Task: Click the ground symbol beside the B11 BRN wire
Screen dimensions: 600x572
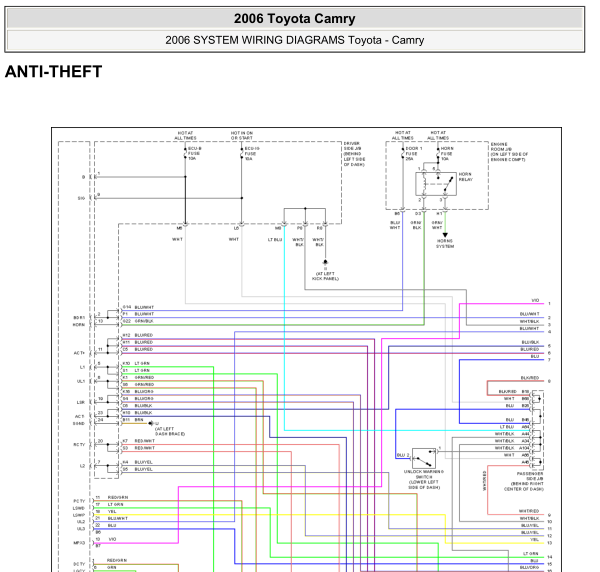Action: pos(152,423)
